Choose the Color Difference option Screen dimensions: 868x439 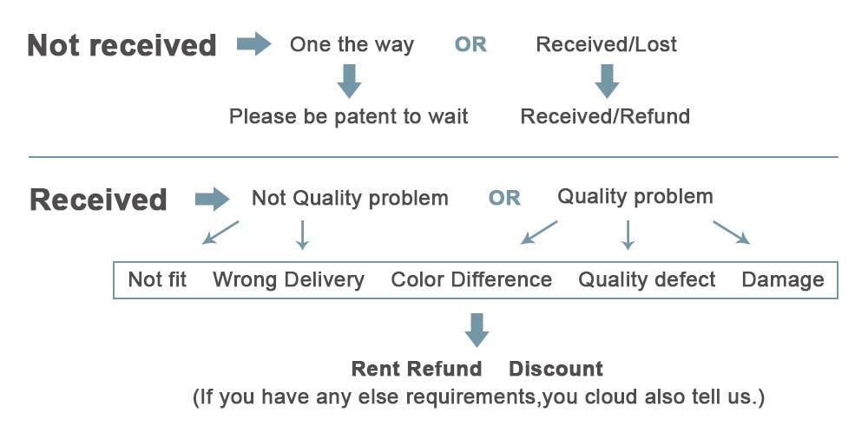[471, 280]
